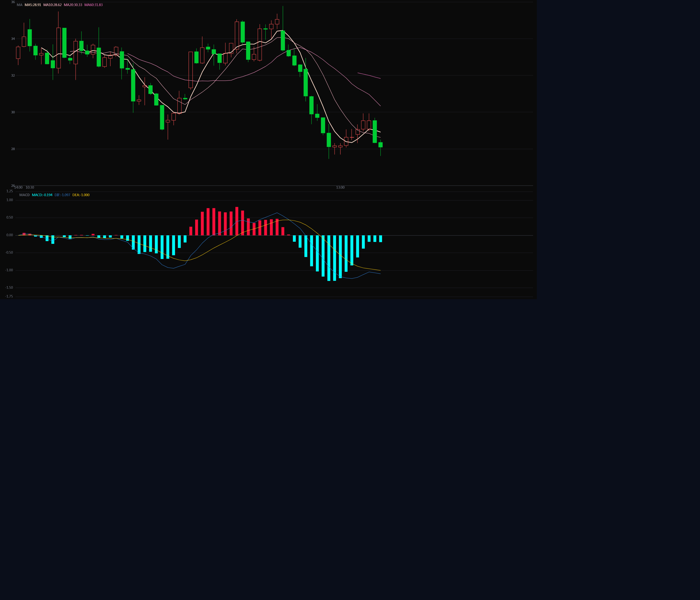This screenshot has height=600, width=700.
Task: Click the 34 price axis label
Action: point(13,39)
